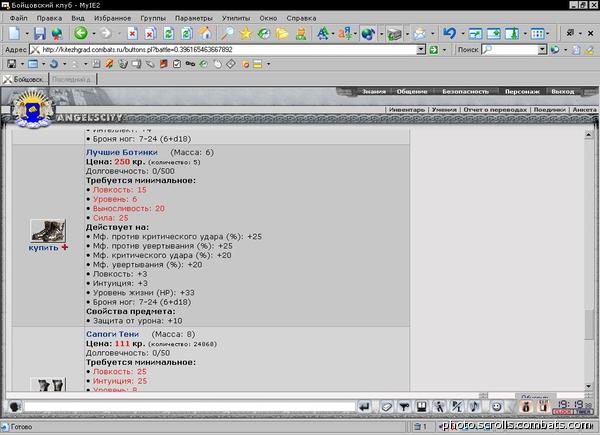The image size is (600, 435).
Task: Open the smiley face emoticons icon
Action: coord(497,407)
